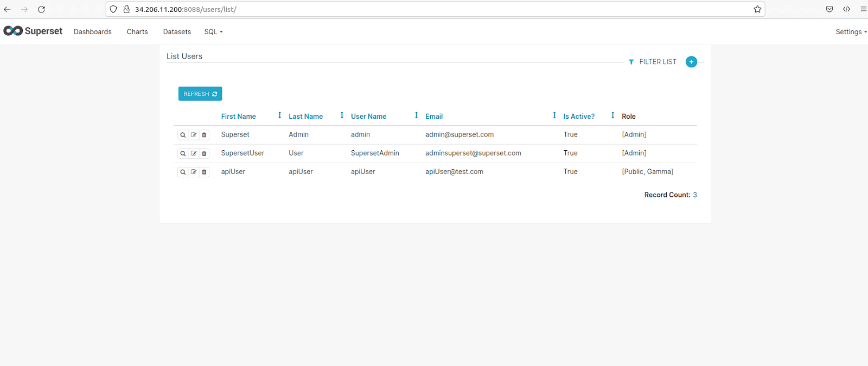Click the browser URL address field
This screenshot has width=868, height=366.
[434, 9]
